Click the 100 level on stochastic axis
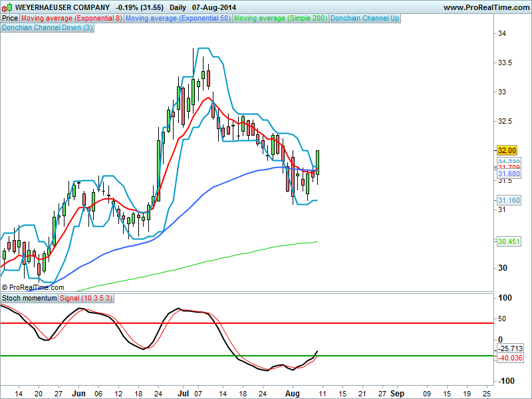Image resolution: width=532 pixels, height=399 pixels. pyautogui.click(x=505, y=298)
